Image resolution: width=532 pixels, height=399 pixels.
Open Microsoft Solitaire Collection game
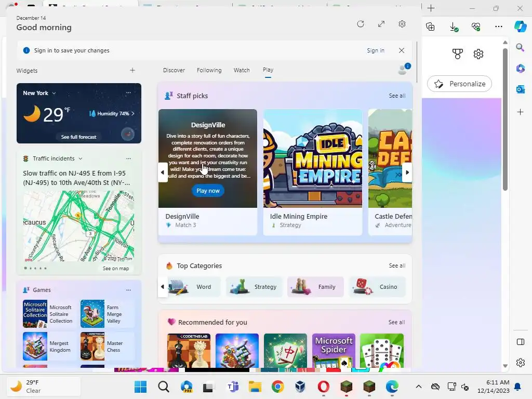48,314
